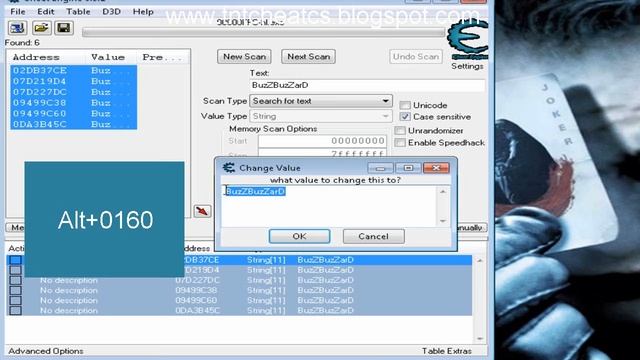The image size is (640, 360).
Task: Click the open folder toolbar icon
Action: click(41, 28)
